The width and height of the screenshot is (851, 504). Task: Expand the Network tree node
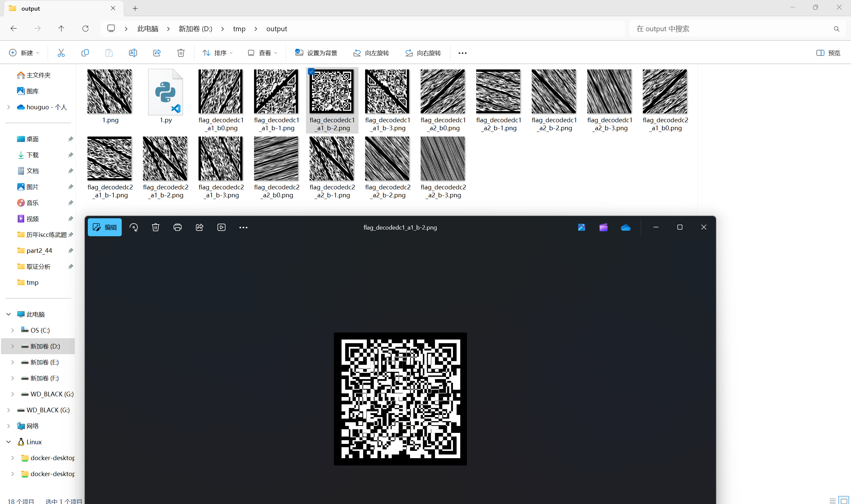point(9,426)
